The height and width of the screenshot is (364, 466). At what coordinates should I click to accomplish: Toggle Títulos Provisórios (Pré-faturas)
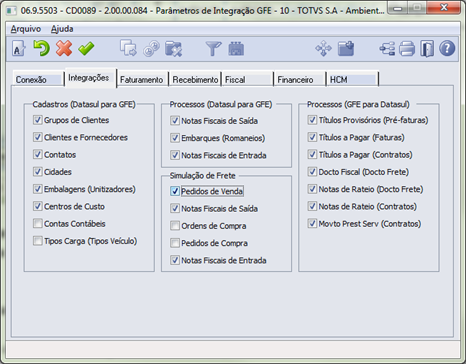(x=312, y=120)
